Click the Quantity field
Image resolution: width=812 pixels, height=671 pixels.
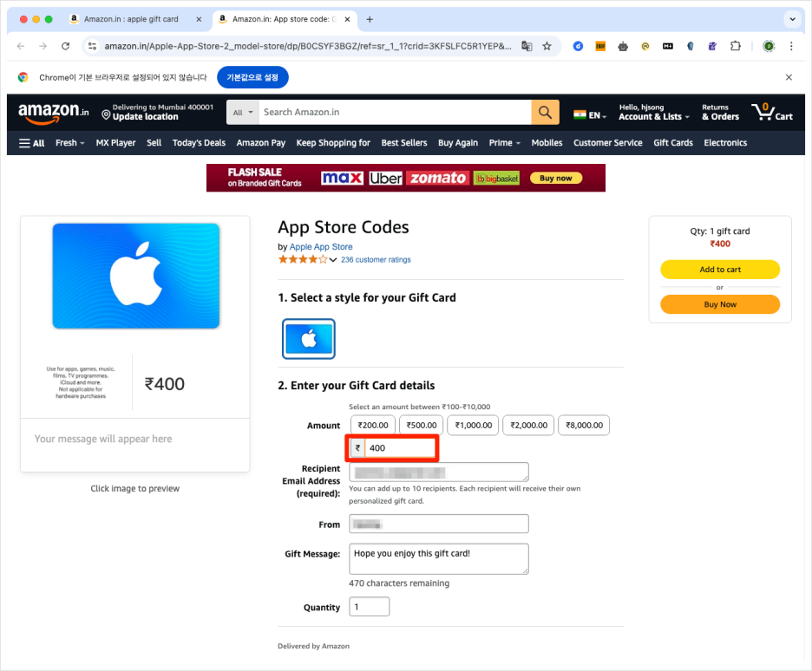coord(370,606)
